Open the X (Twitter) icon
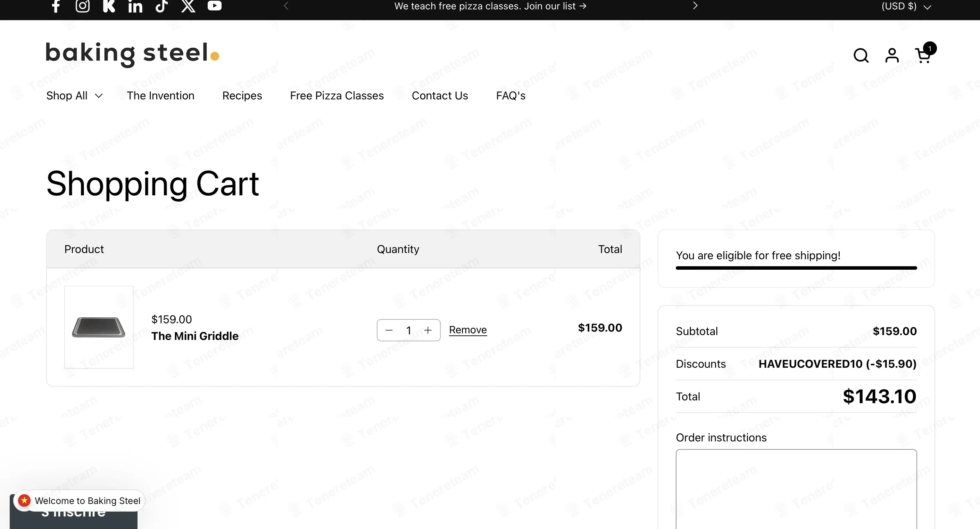 [x=188, y=6]
